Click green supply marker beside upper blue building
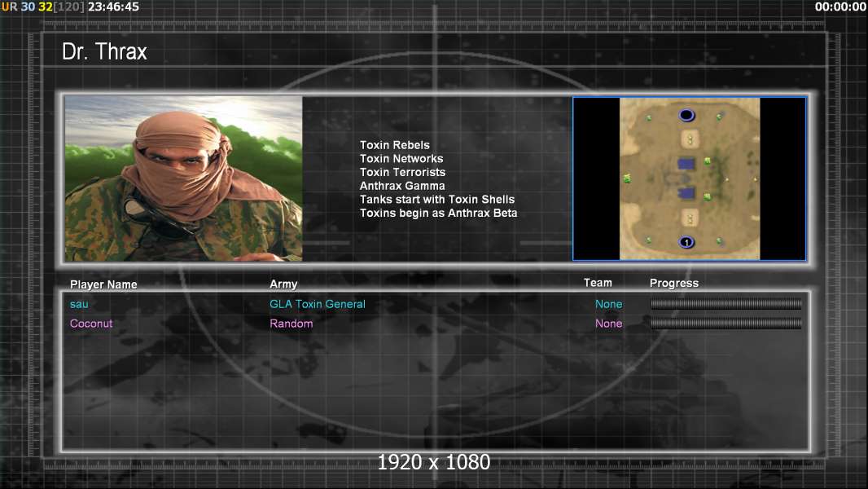 pos(708,161)
